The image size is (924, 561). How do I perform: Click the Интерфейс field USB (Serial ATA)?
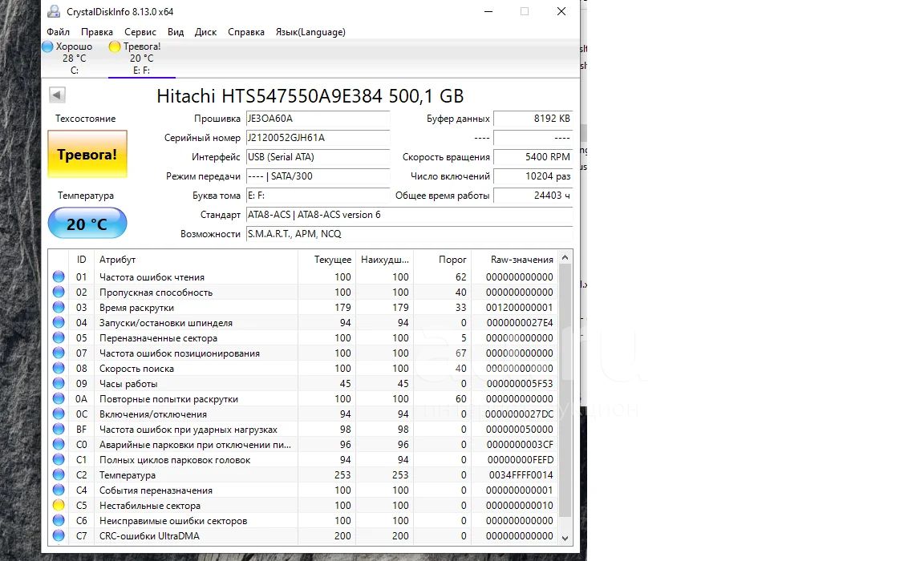click(318, 157)
